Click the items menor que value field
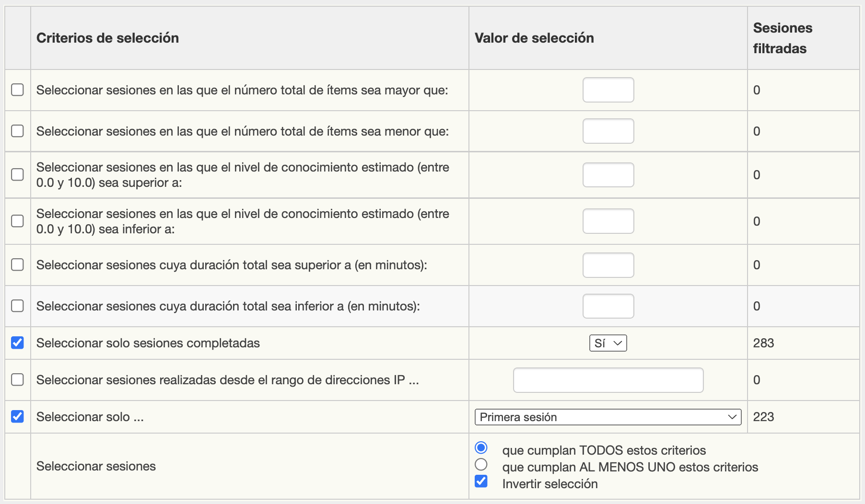The height and width of the screenshot is (504, 865). click(608, 131)
